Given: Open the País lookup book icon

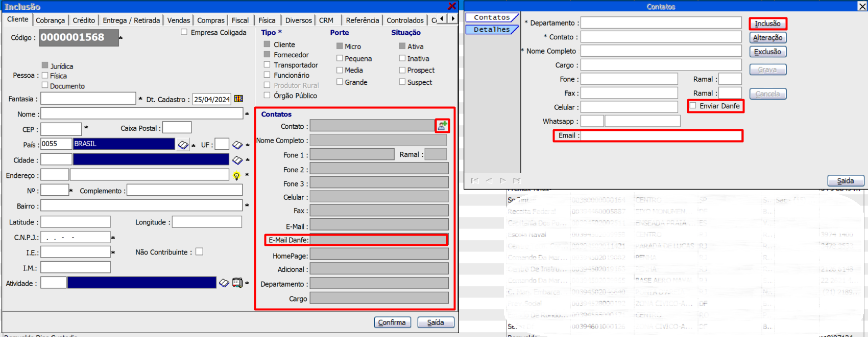Looking at the screenshot, I should point(183,145).
